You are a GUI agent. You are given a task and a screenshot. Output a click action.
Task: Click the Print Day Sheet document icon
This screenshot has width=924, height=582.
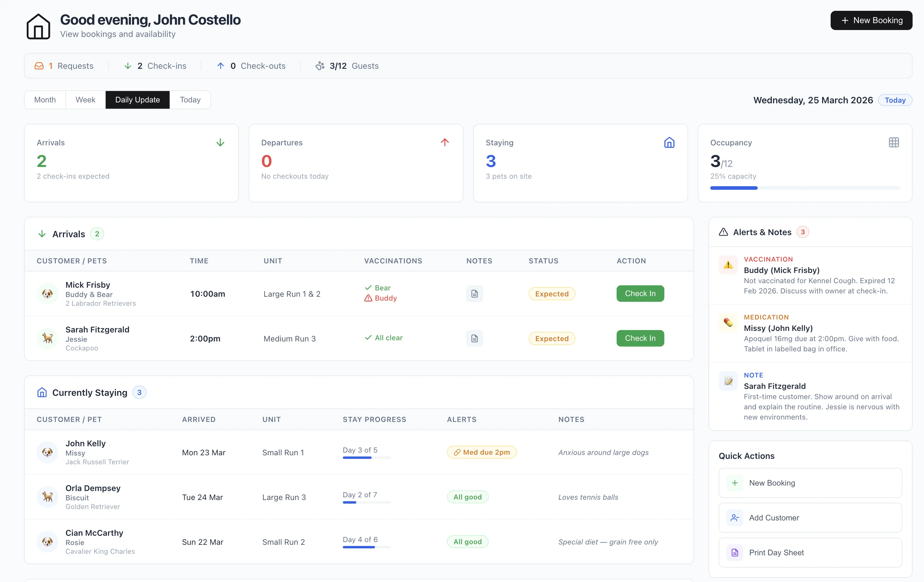[x=735, y=553]
